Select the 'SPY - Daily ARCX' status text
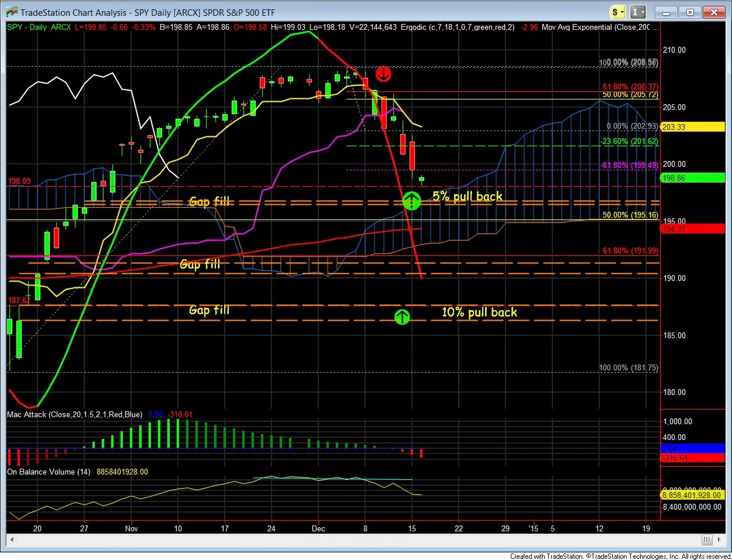Image resolution: width=732 pixels, height=560 pixels. 39,28
